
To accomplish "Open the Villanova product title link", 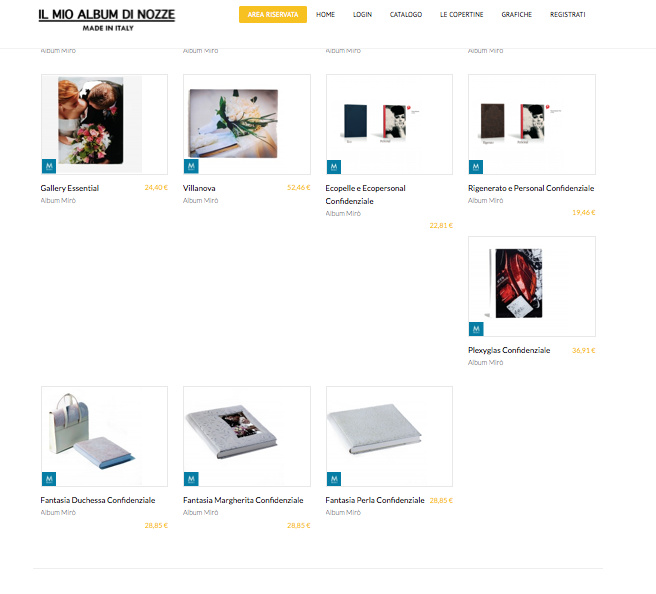I will [x=199, y=188].
